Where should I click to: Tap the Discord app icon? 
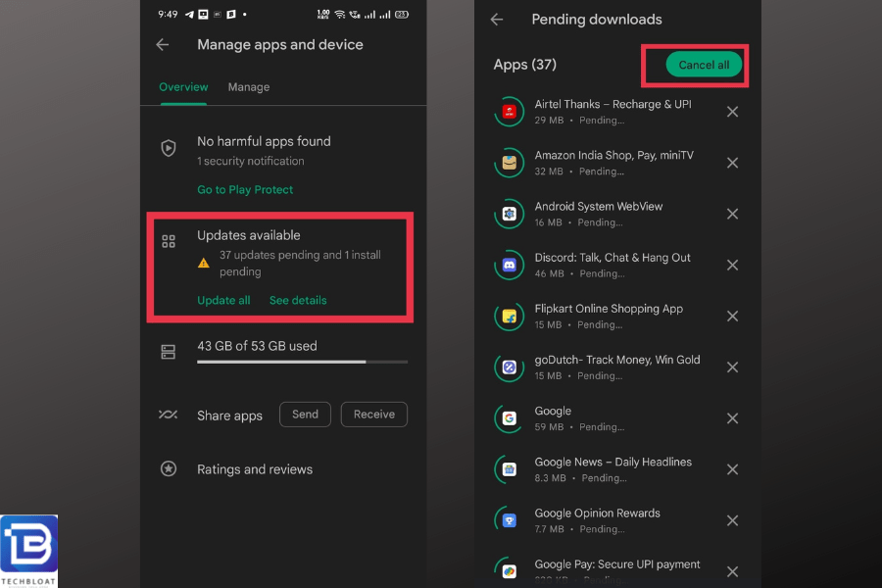pyautogui.click(x=509, y=265)
